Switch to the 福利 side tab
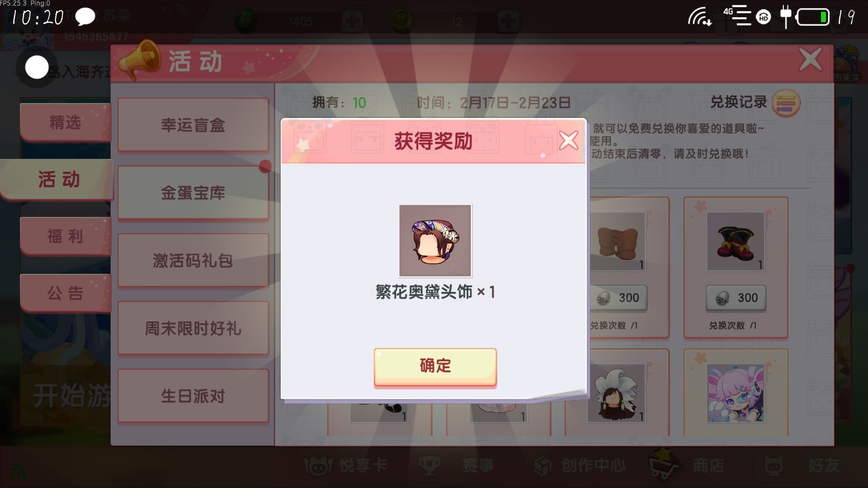The image size is (868, 488). tap(65, 236)
